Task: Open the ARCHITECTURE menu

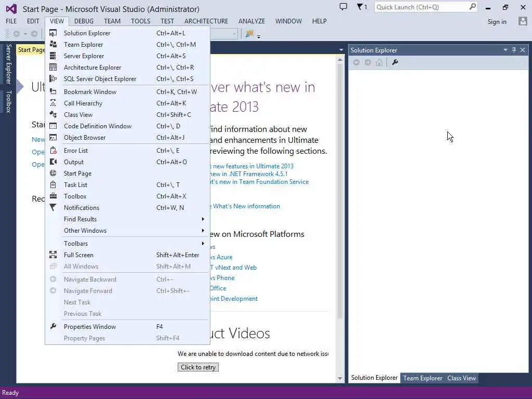Action: (206, 21)
